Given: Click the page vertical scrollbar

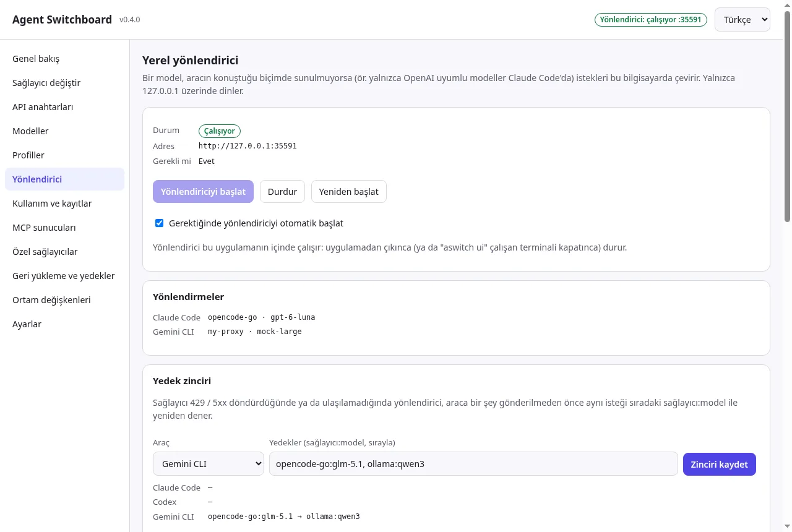Looking at the screenshot, I should (x=787, y=118).
